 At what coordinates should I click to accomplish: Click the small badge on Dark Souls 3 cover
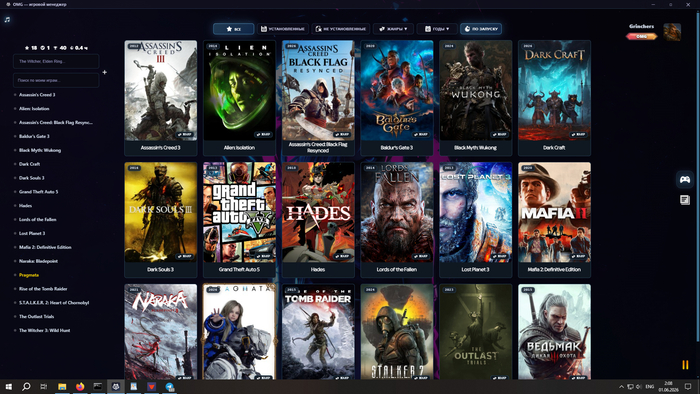(x=185, y=256)
